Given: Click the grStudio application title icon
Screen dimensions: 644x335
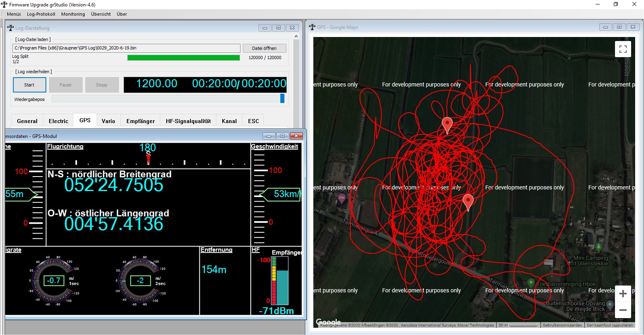Looking at the screenshot, I should [x=4, y=4].
